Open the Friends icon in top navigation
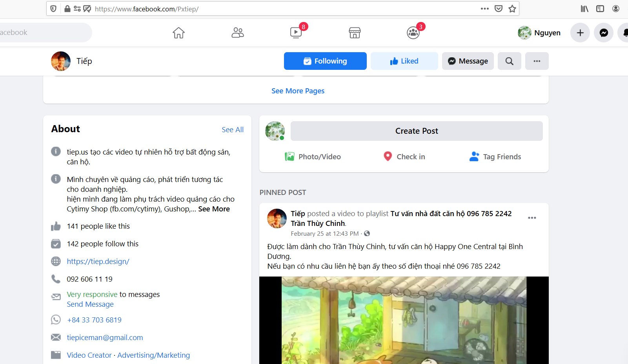This screenshot has height=364, width=628. click(x=237, y=33)
